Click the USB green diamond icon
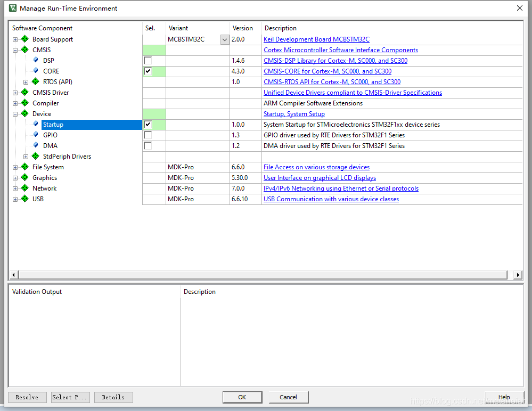 coord(25,199)
